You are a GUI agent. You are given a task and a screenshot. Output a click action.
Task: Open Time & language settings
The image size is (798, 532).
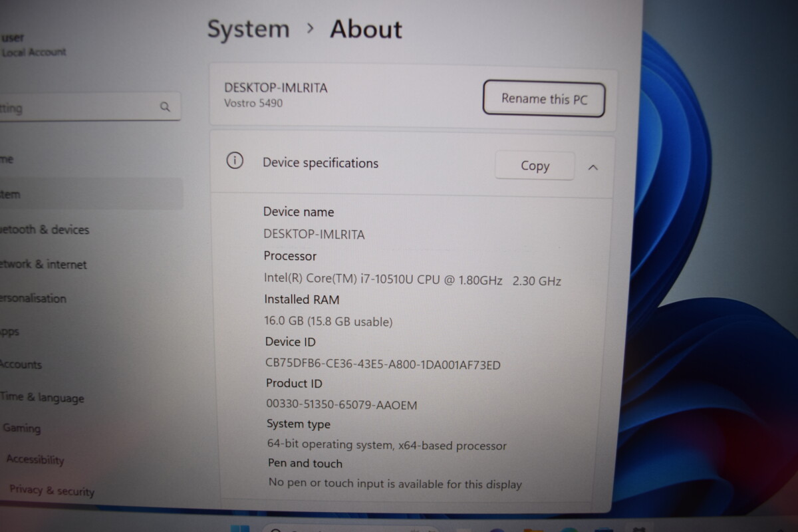[43, 397]
